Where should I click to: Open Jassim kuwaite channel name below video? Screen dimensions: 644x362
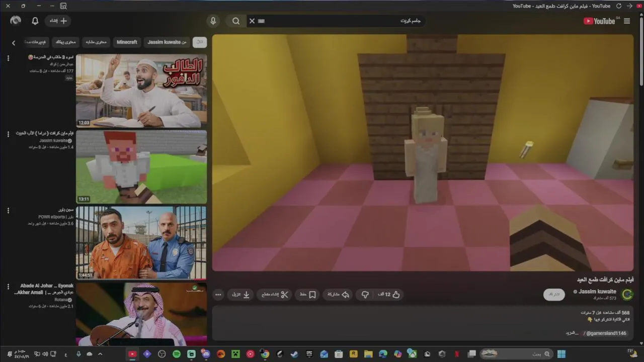click(x=597, y=292)
